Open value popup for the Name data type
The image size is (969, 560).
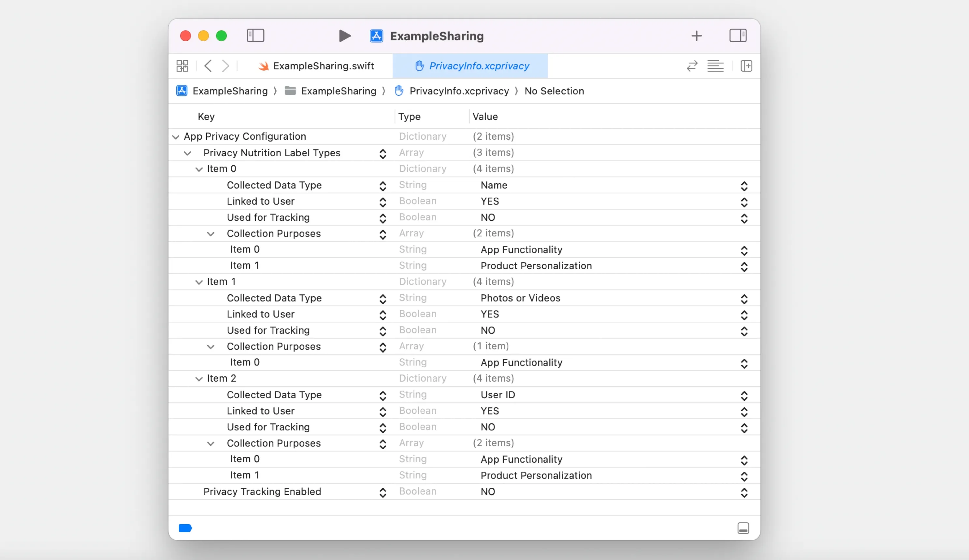744,186
